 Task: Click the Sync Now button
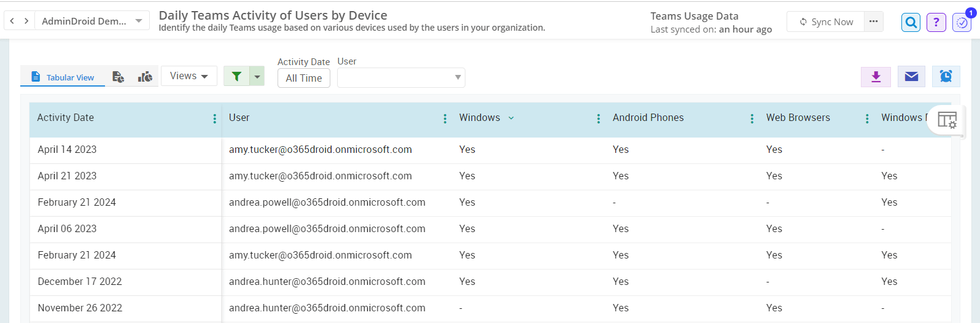point(826,21)
